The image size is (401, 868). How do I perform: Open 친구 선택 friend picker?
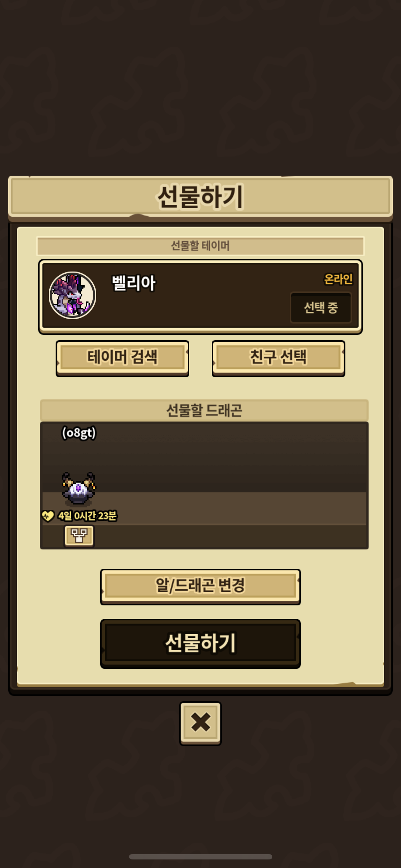[278, 358]
